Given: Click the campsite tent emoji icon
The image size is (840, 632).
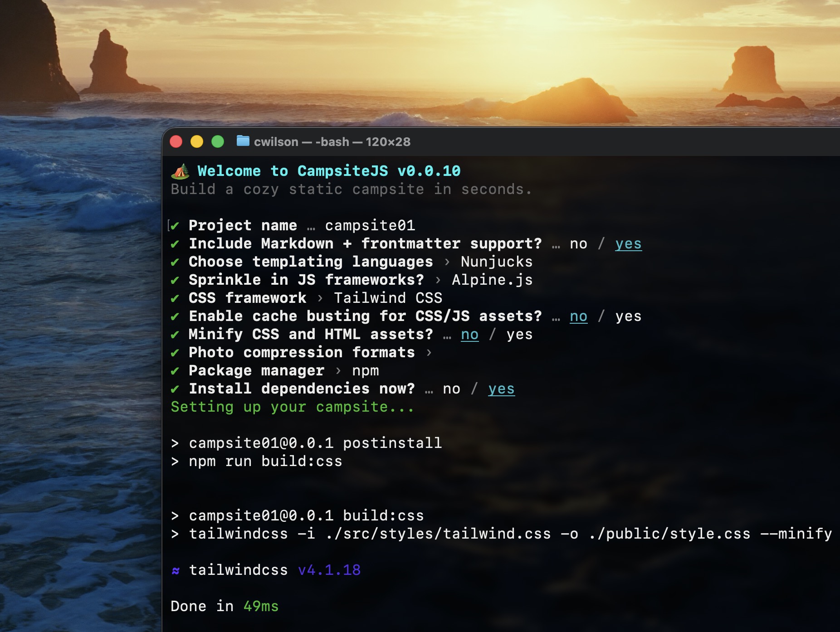Looking at the screenshot, I should (x=180, y=171).
